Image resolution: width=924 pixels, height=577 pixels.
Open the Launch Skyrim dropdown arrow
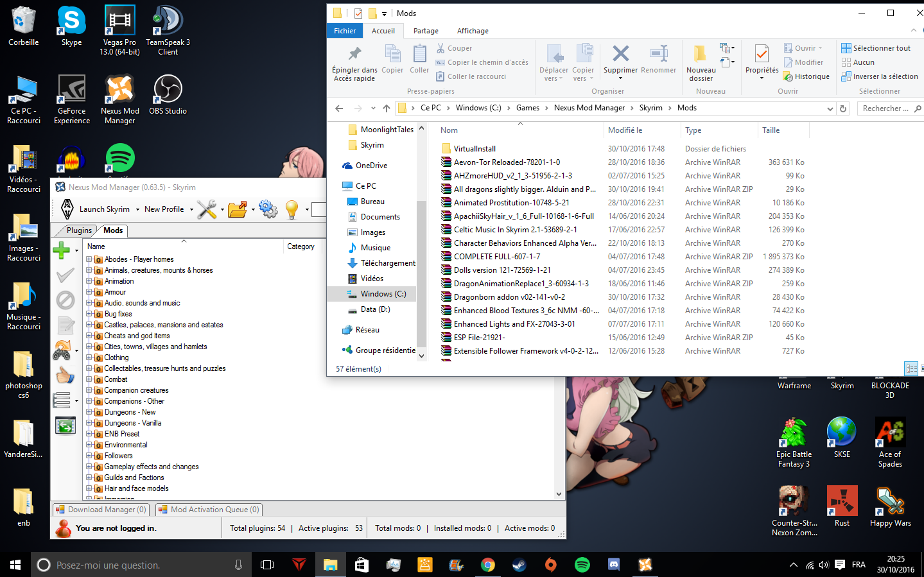pos(137,209)
